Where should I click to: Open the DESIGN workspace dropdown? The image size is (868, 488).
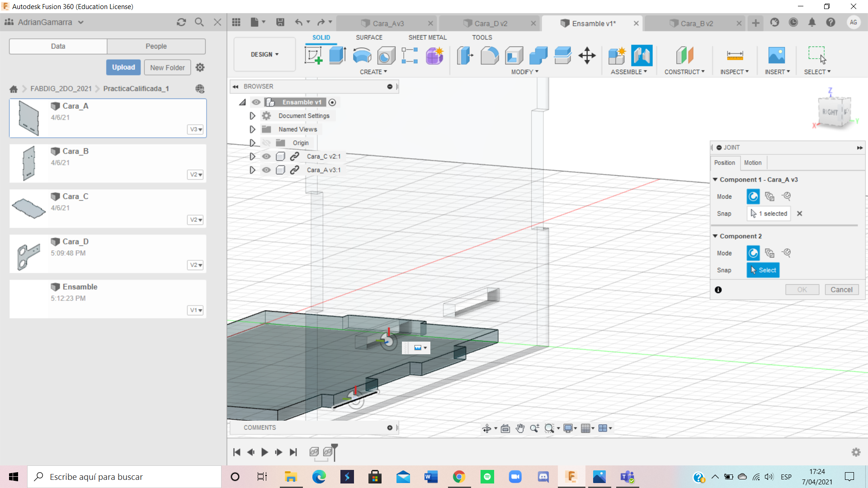click(x=264, y=55)
